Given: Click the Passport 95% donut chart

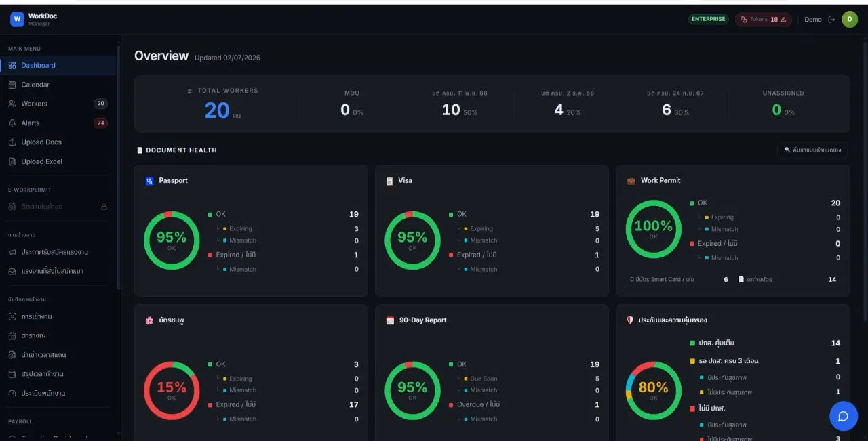Looking at the screenshot, I should pyautogui.click(x=172, y=240).
